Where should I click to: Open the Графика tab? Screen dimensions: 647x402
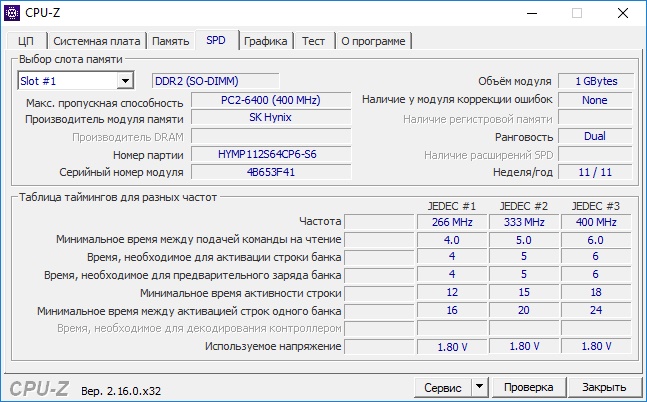266,41
